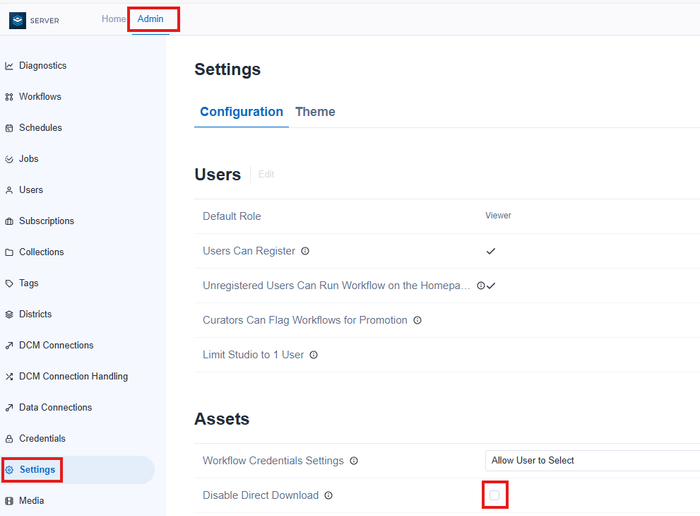
Task: Click the Viewer default role value
Action: point(498,216)
